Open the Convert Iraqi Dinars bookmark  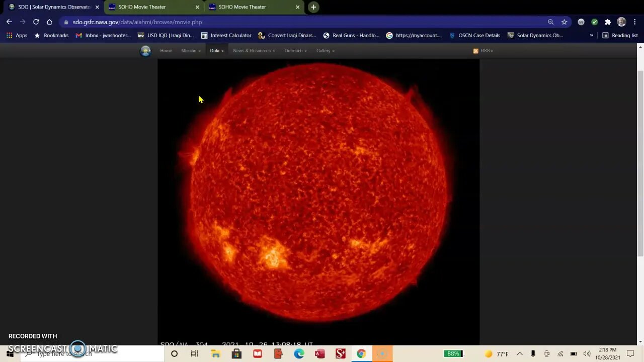(287, 36)
